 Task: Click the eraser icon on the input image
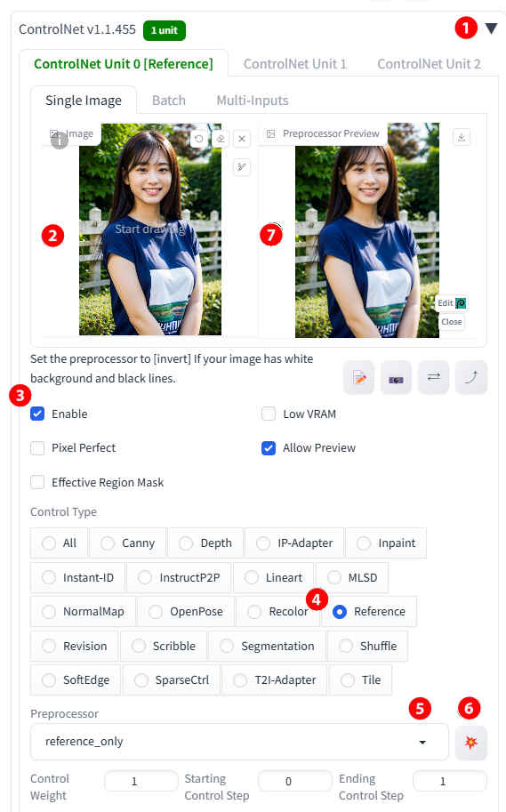coord(221,139)
